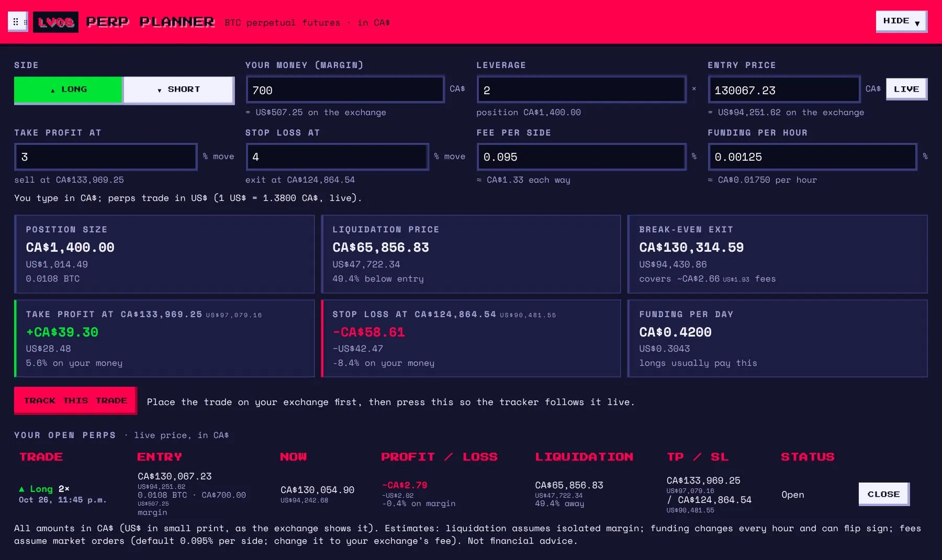Click the NOW column header
The width and height of the screenshot is (942, 560).
[293, 457]
